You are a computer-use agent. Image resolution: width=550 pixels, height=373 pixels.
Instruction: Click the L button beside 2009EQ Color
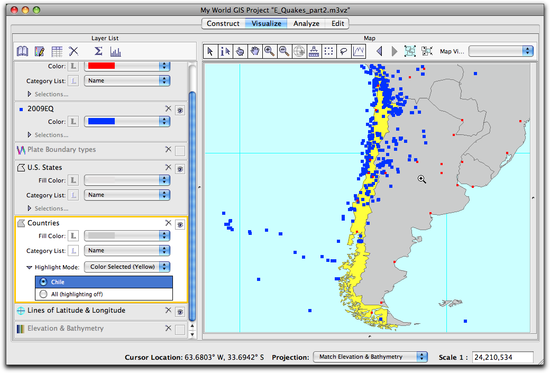point(73,121)
